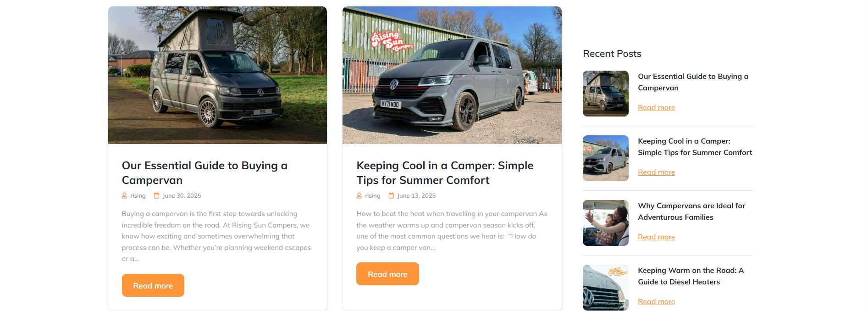Click calendar icon beside June 30, 2025
The height and width of the screenshot is (311, 868).
coord(156,195)
